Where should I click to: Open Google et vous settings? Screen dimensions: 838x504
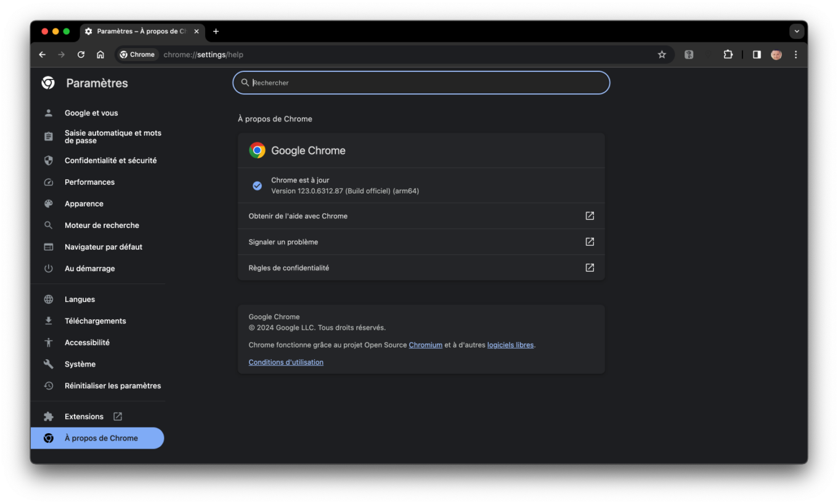99,113
